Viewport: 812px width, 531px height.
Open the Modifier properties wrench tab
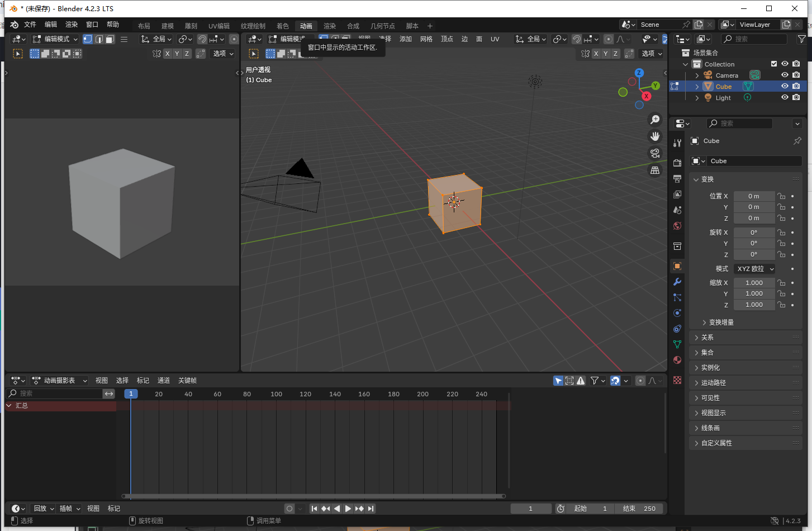(677, 282)
